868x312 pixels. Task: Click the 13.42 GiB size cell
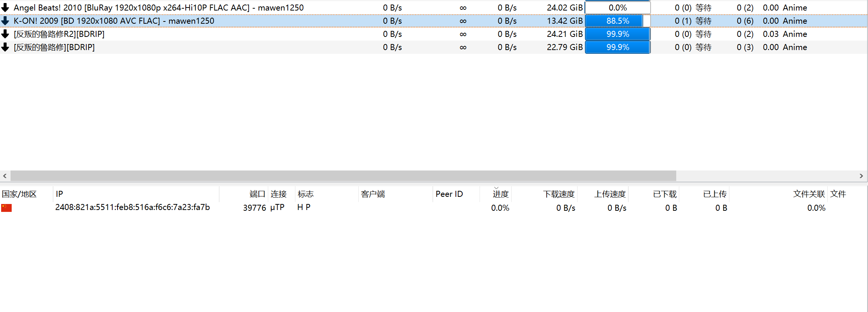[565, 21]
